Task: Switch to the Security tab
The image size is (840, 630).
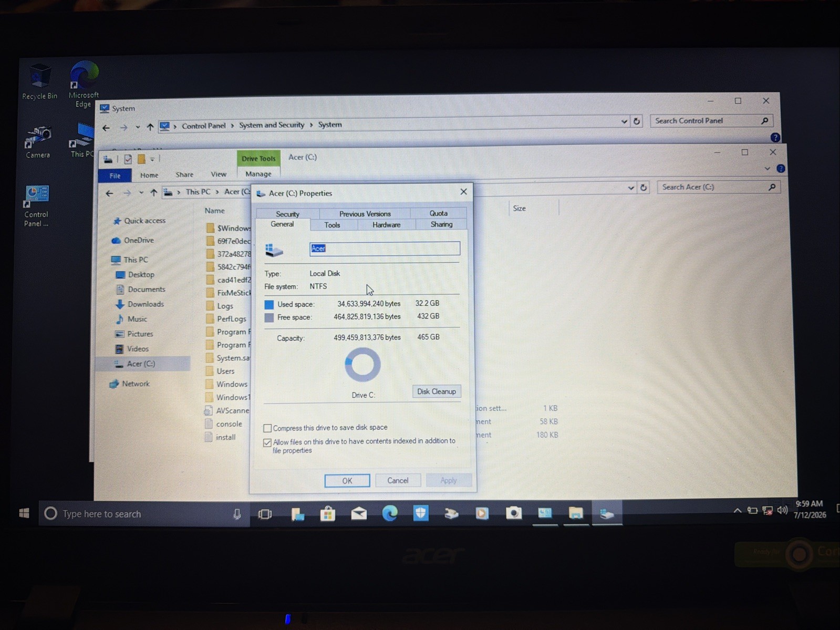Action: click(287, 214)
